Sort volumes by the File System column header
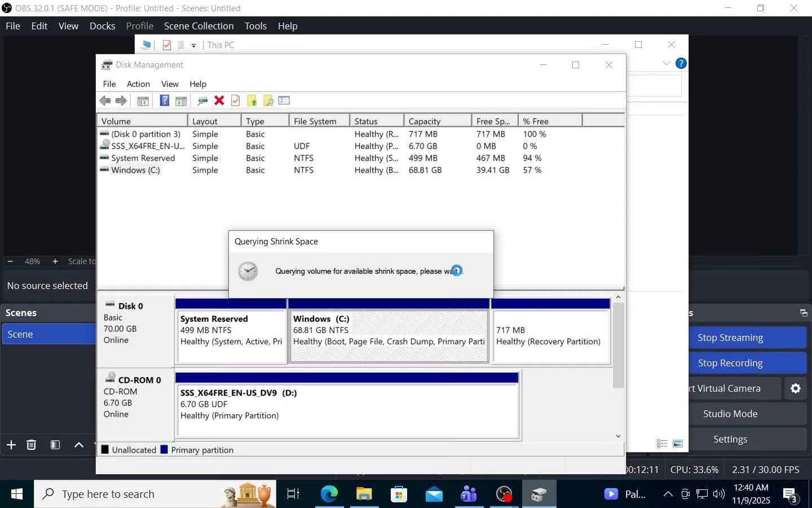 [x=319, y=121]
